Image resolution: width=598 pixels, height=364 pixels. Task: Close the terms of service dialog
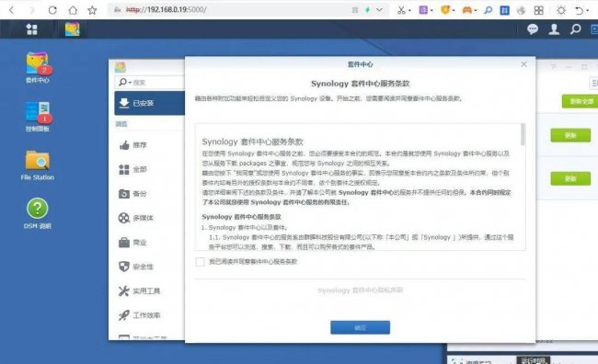point(523,64)
